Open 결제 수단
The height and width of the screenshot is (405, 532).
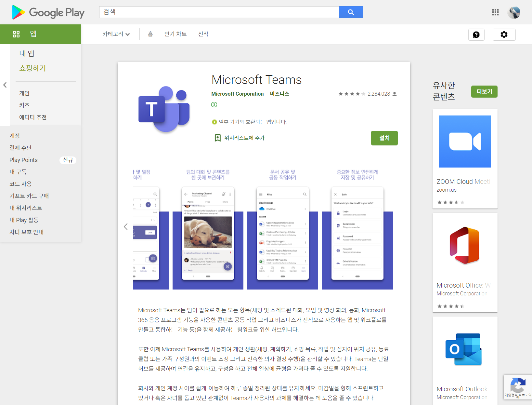(20, 148)
